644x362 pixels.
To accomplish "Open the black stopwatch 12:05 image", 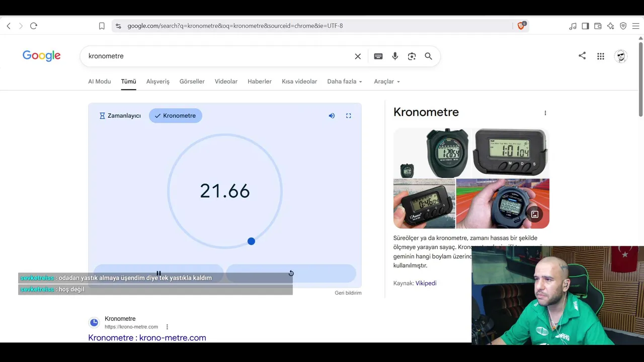I will 432,153.
